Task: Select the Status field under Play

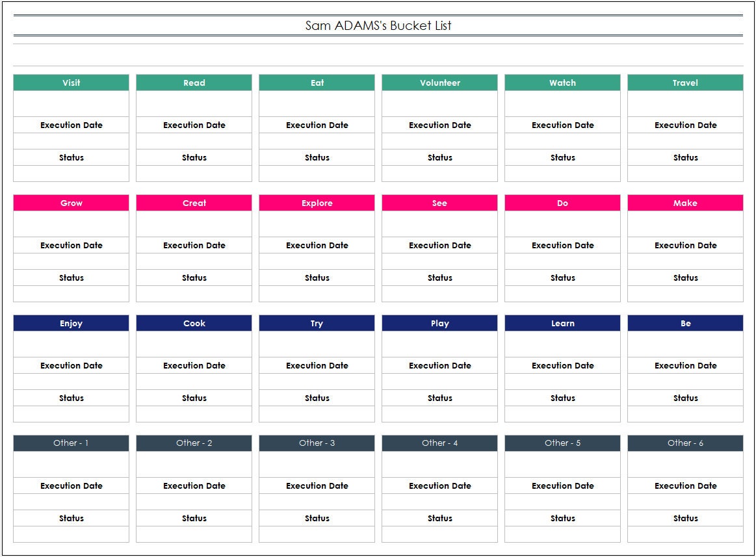Action: [x=439, y=398]
